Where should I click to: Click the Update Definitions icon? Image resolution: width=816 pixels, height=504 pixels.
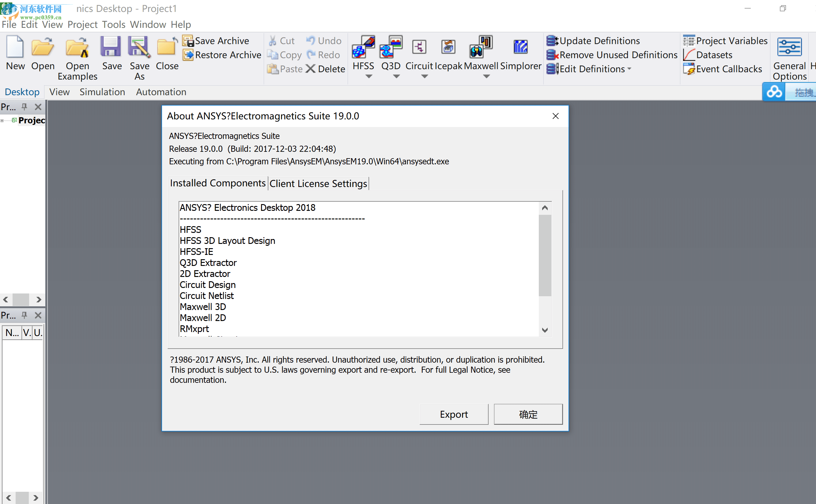pos(553,41)
